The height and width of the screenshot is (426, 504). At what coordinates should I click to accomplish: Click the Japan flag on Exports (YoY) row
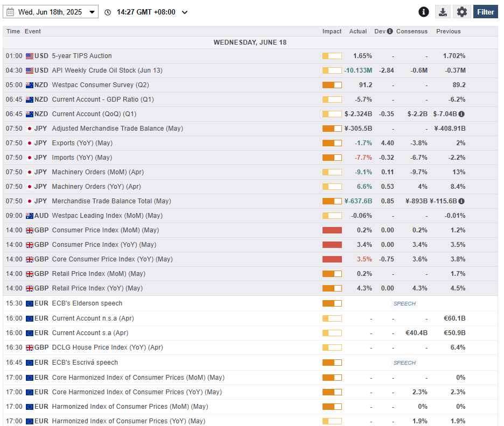(30, 143)
